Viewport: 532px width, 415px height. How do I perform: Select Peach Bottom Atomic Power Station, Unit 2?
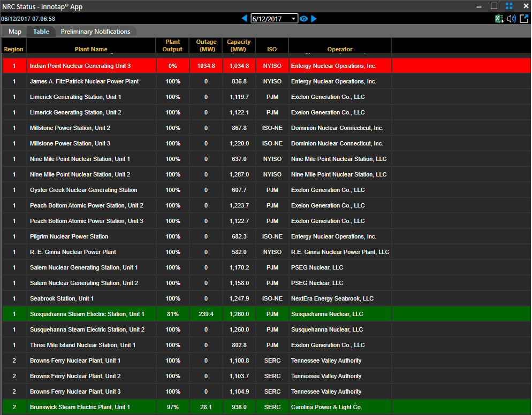(x=87, y=205)
